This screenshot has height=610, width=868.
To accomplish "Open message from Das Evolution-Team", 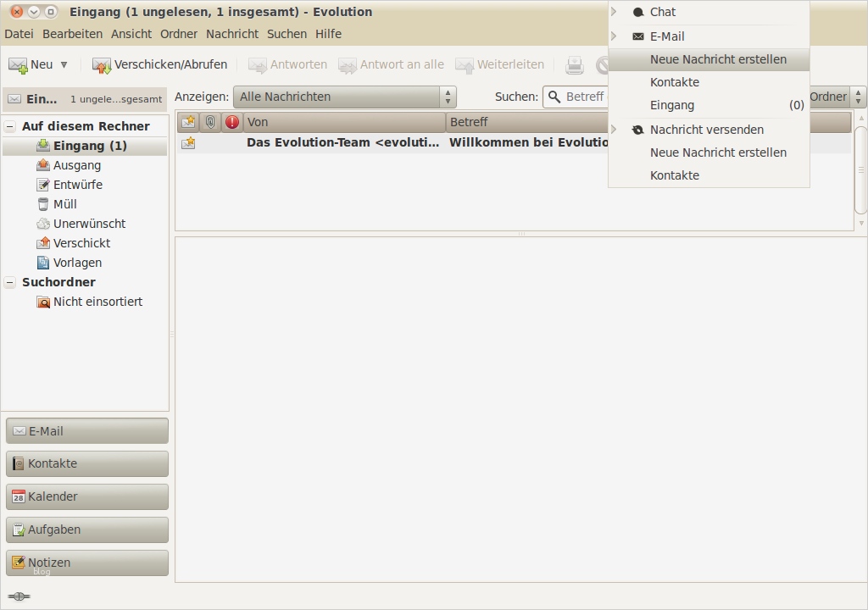I will click(x=342, y=143).
